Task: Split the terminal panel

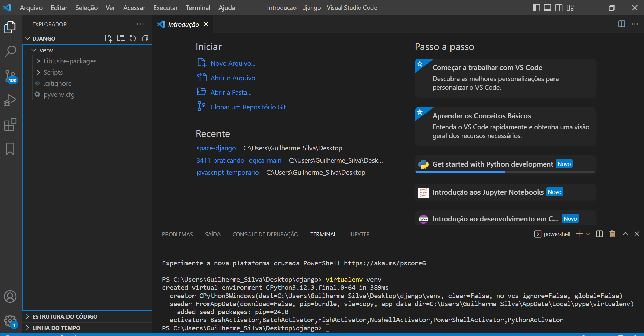Action: click(599, 234)
